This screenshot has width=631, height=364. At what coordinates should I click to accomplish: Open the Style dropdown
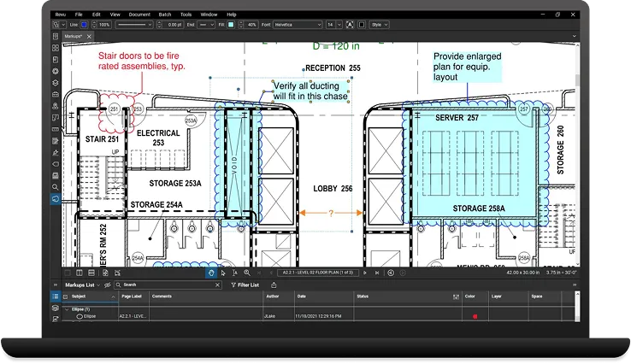379,25
